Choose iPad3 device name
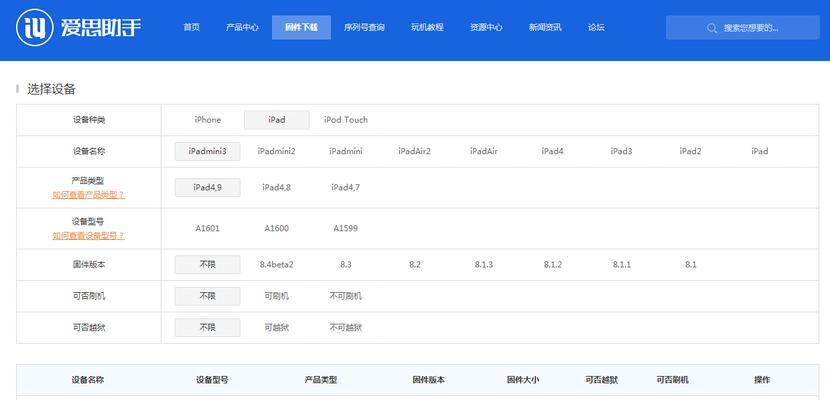 [621, 151]
